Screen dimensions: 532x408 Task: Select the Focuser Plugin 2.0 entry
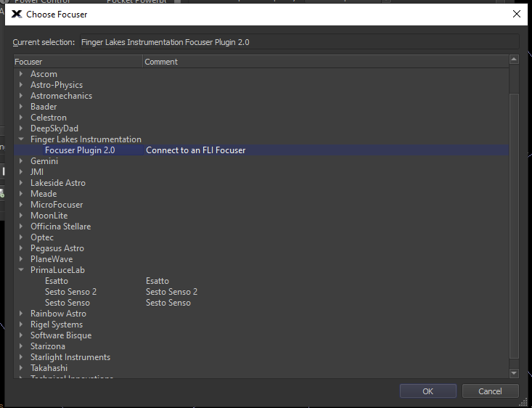[80, 150]
